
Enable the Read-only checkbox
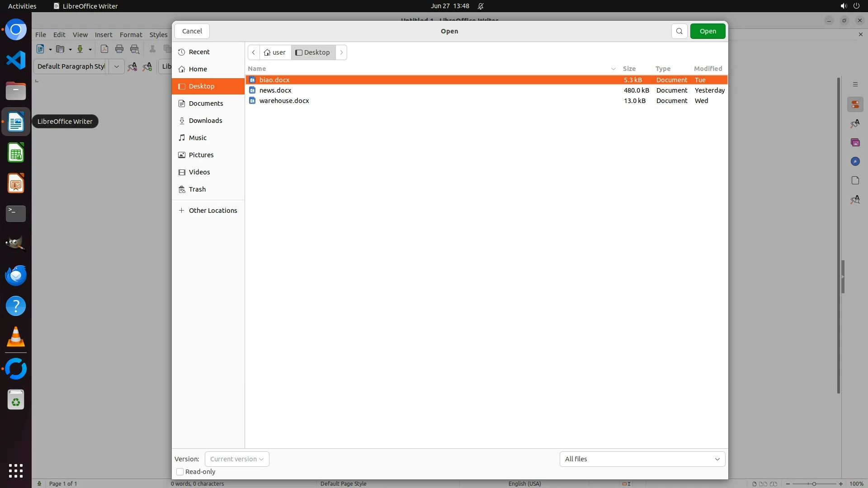[180, 472]
